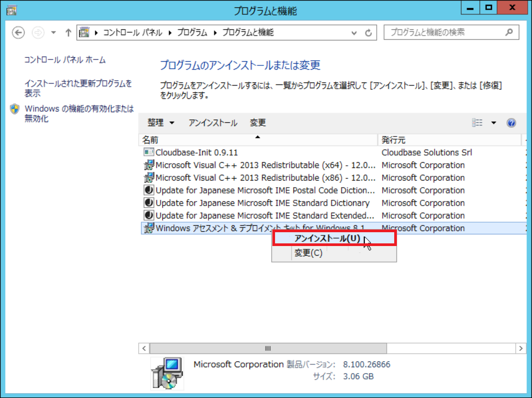Click the shield icon beside Windows の機能
The width and height of the screenshot is (532, 398).
click(x=14, y=109)
